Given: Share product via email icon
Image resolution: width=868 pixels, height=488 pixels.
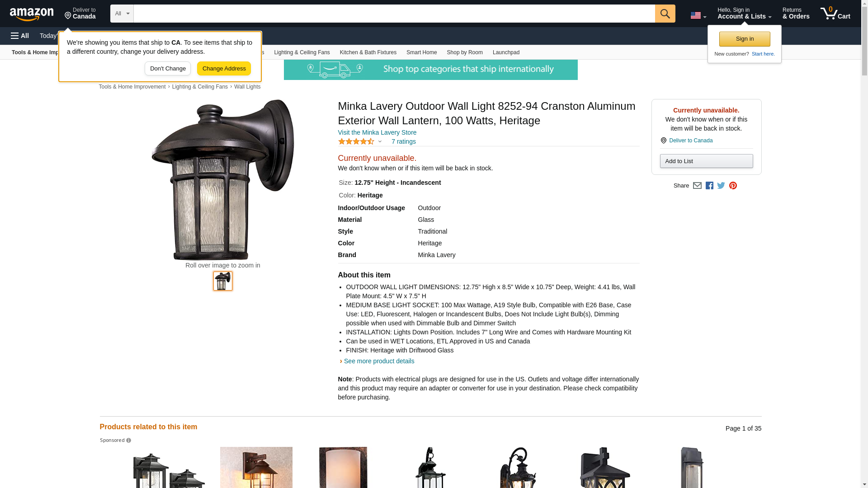Looking at the screenshot, I should click(697, 186).
